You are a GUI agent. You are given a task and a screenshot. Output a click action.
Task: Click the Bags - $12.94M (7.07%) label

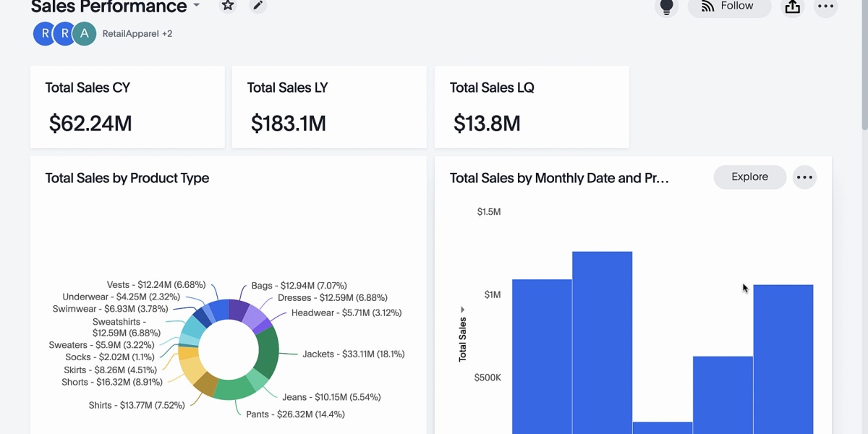299,286
